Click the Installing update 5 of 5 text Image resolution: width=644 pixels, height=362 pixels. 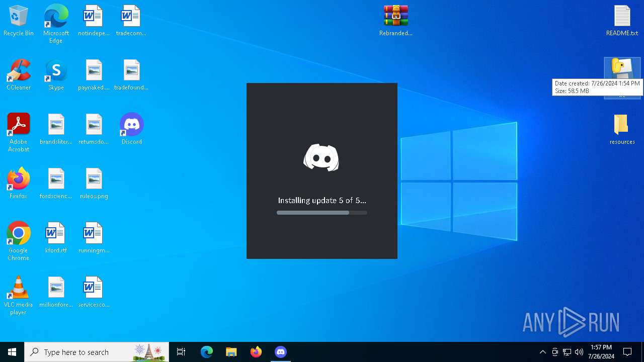[322, 200]
